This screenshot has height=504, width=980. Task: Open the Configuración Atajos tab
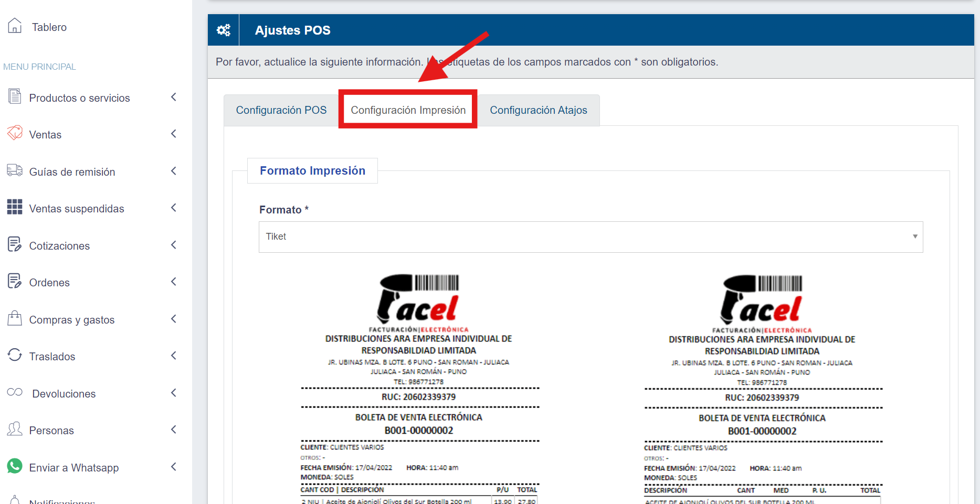538,110
